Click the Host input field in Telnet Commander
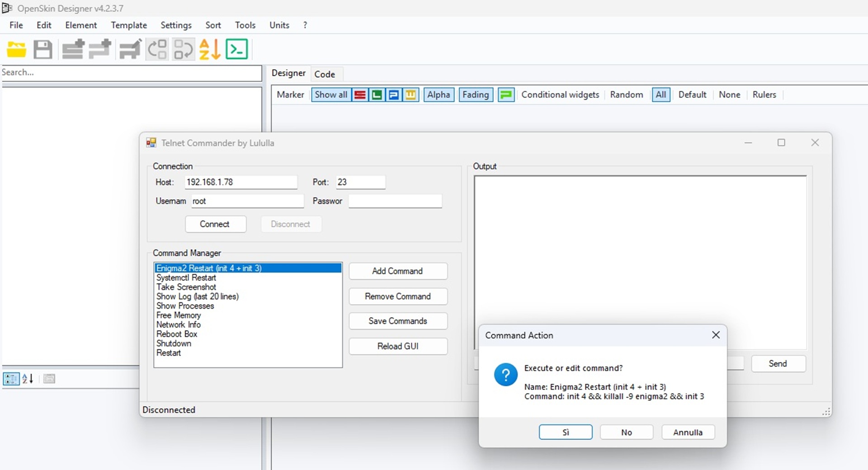This screenshot has height=470, width=868. coord(241,182)
